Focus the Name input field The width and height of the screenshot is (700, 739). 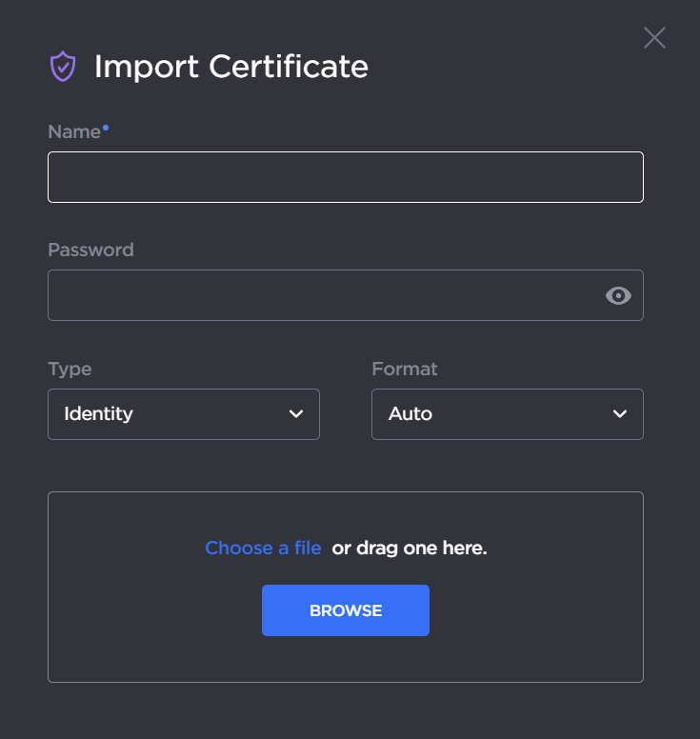tap(345, 177)
